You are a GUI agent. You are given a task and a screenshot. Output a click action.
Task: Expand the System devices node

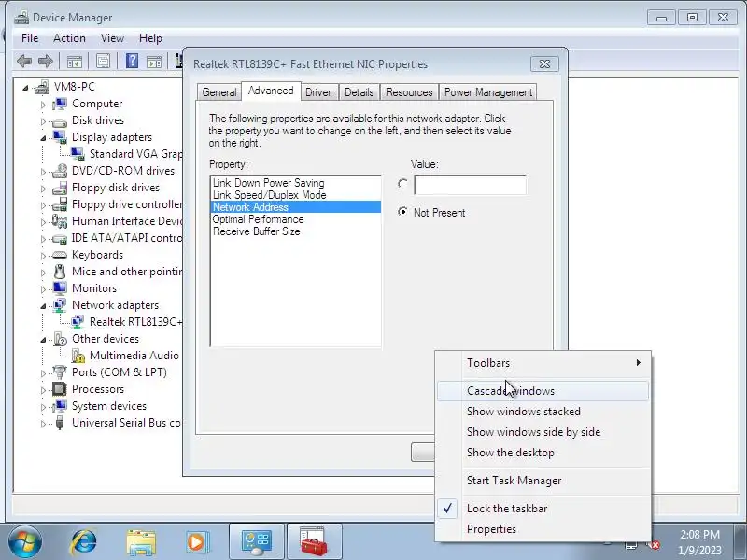coord(43,407)
